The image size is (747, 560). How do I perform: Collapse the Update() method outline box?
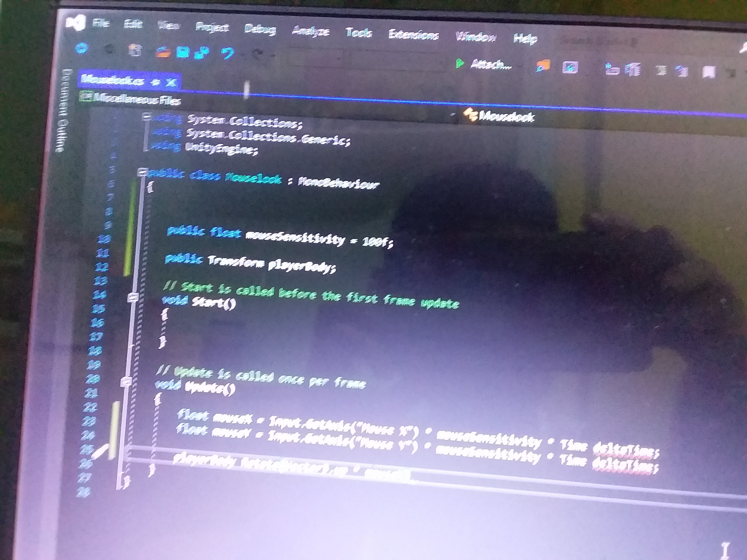(127, 382)
